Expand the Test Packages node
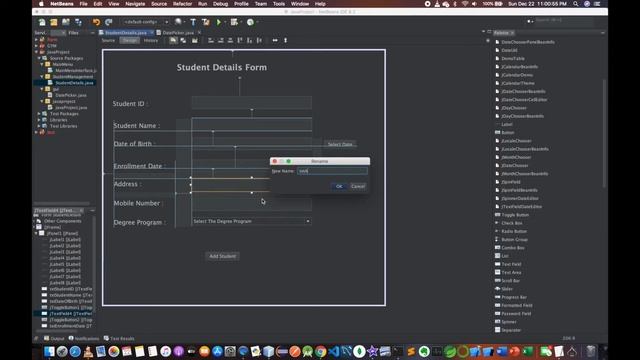Viewport: 640px width, 360px height. pyautogui.click(x=39, y=114)
